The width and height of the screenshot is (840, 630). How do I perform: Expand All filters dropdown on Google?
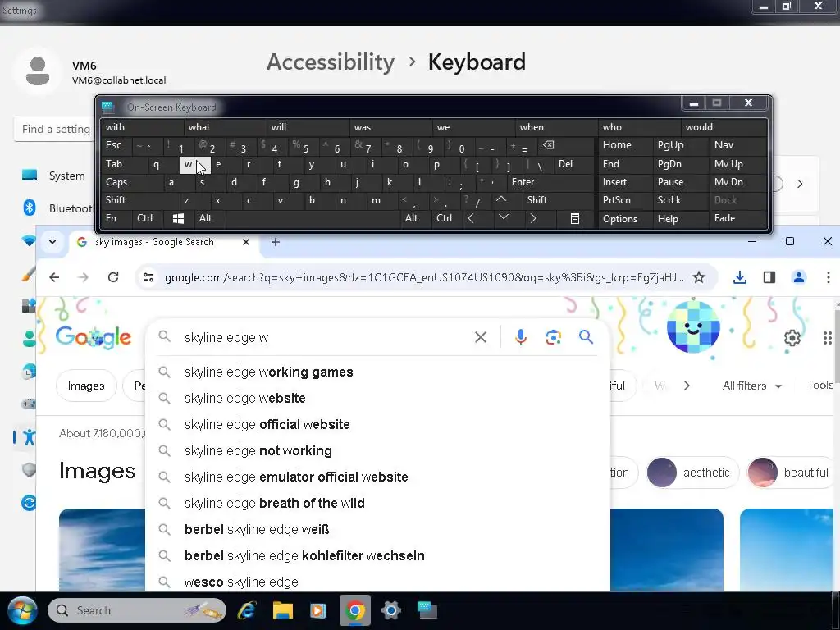(x=751, y=386)
